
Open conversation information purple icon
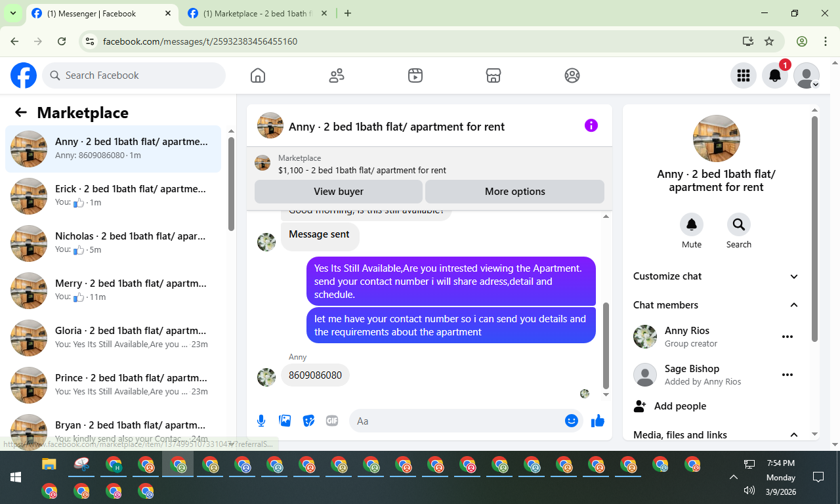pyautogui.click(x=591, y=125)
